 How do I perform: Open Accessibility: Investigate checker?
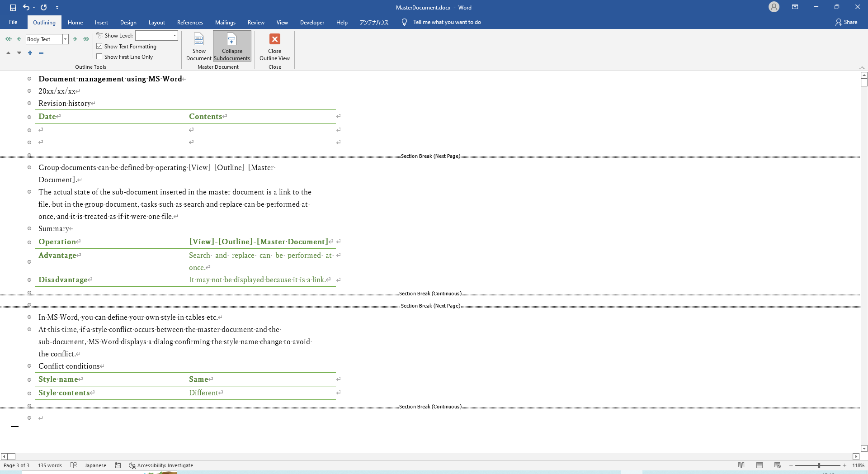point(161,465)
